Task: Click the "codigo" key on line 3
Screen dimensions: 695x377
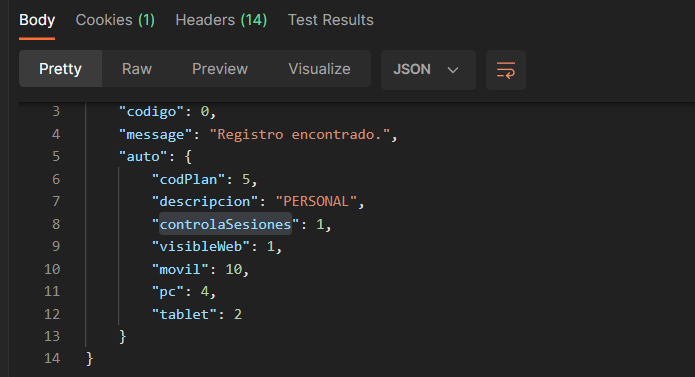Action: click(x=151, y=112)
